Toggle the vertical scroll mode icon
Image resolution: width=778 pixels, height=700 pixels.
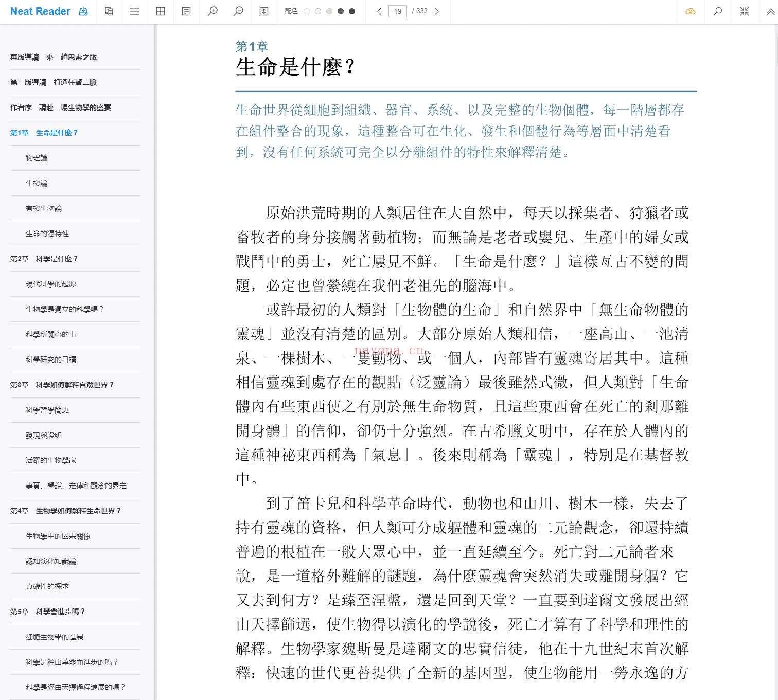[x=264, y=11]
